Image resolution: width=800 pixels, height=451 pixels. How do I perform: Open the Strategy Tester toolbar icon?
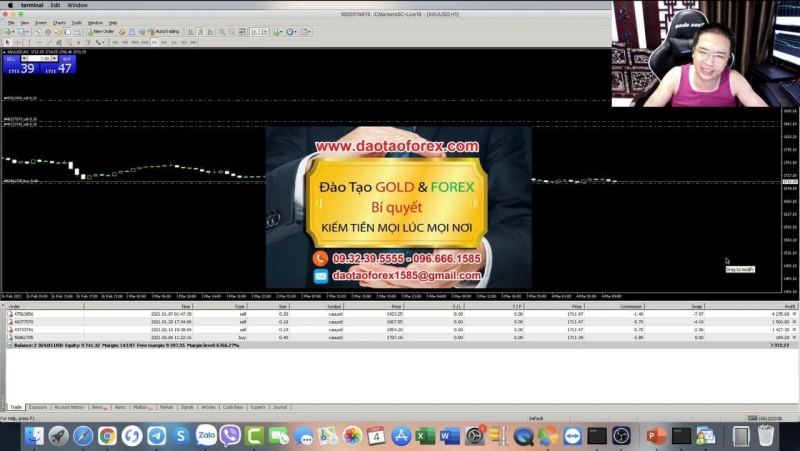point(77,32)
